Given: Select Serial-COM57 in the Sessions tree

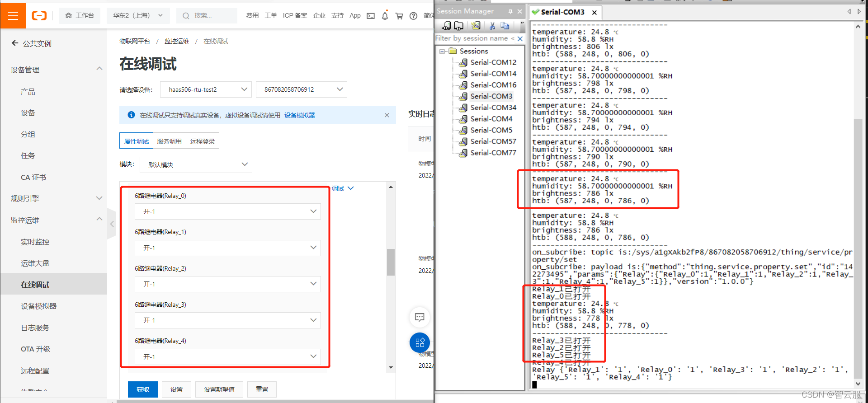Looking at the screenshot, I should coord(493,141).
